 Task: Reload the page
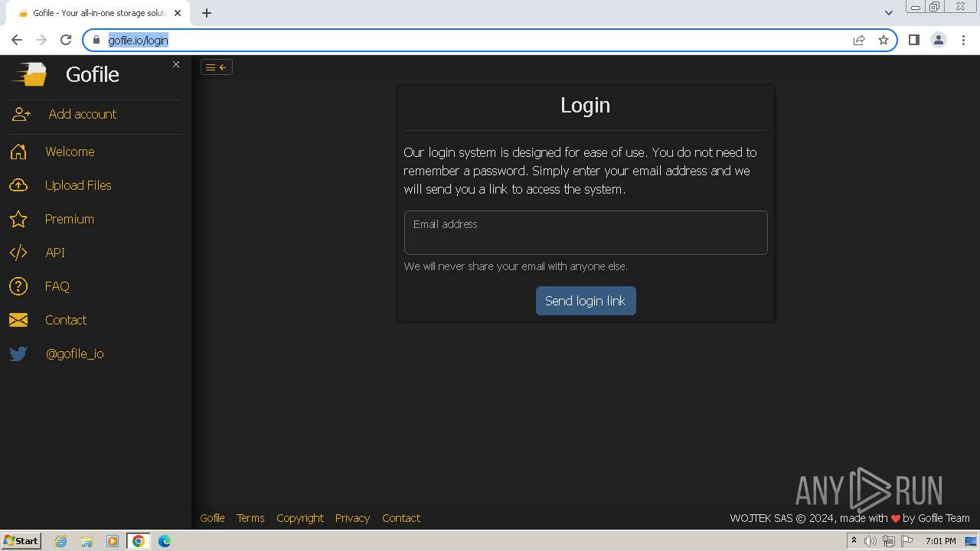pyautogui.click(x=66, y=40)
